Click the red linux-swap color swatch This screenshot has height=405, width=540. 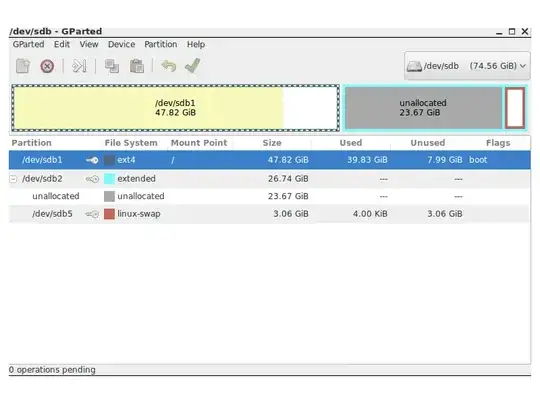tap(109, 214)
